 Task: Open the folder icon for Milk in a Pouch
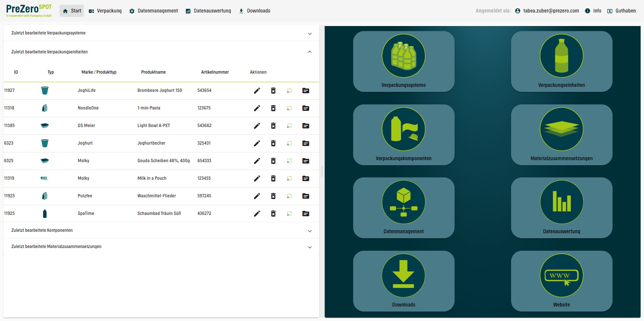pos(306,178)
